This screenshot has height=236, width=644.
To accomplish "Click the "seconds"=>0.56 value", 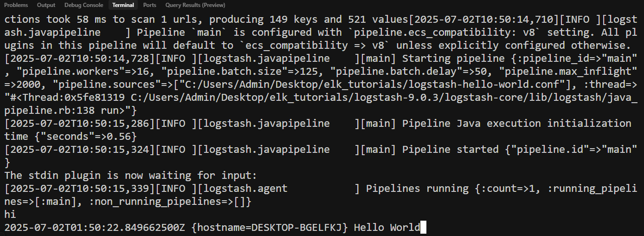I will [x=84, y=137].
